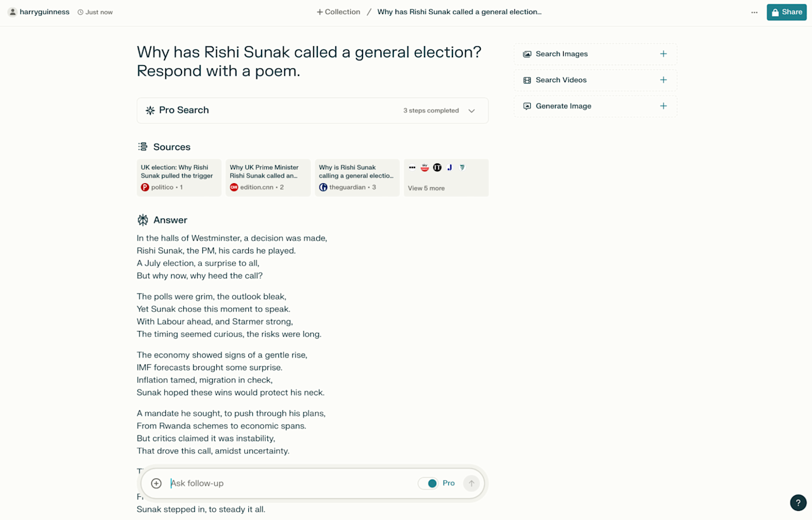Click the help question mark icon
The height and width of the screenshot is (520, 812).
click(x=797, y=503)
